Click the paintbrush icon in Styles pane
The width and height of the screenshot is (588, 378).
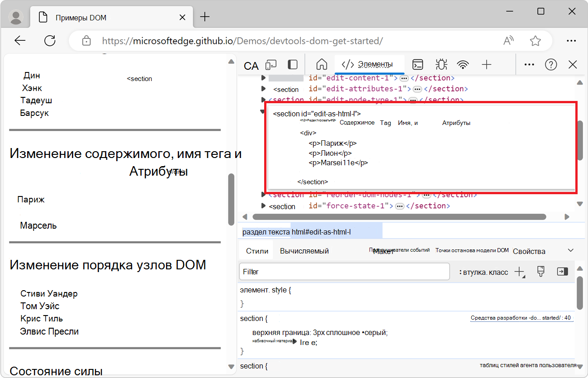[x=541, y=271]
